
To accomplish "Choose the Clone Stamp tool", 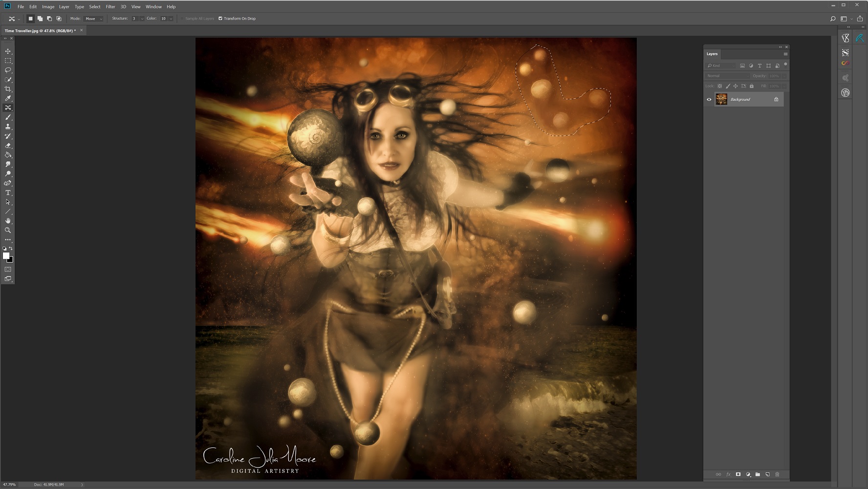I will pyautogui.click(x=8, y=127).
